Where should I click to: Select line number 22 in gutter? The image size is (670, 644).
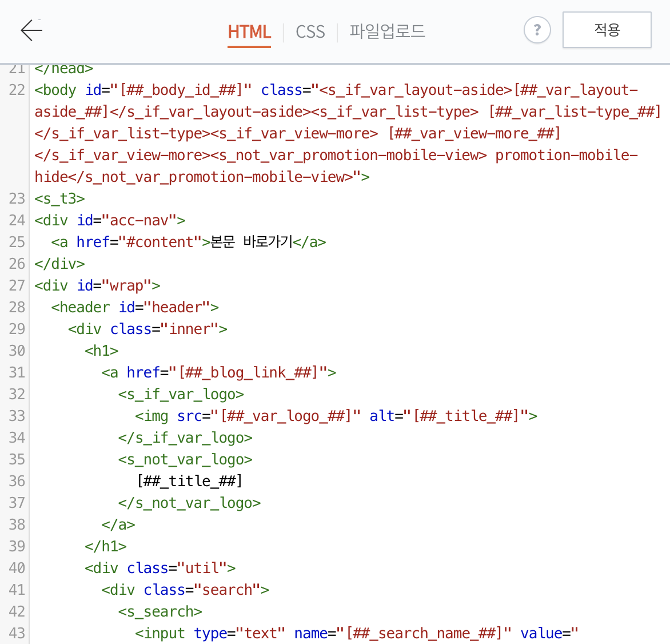tap(17, 90)
